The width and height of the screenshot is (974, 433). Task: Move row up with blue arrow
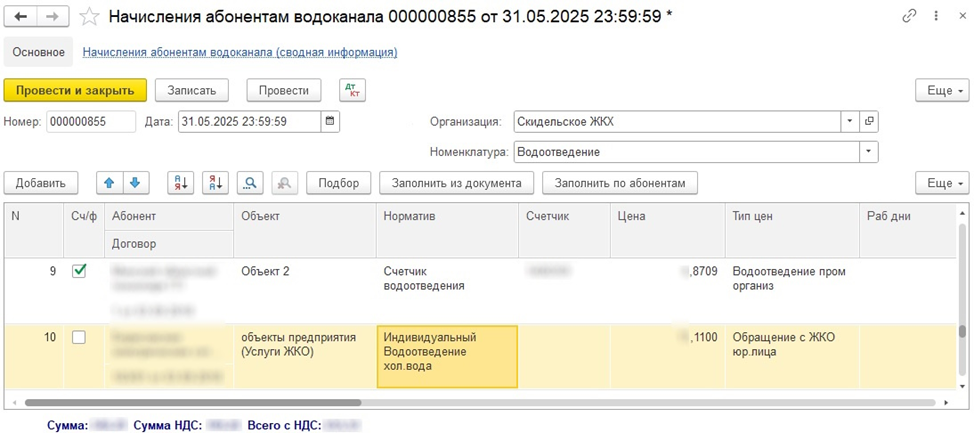click(110, 183)
